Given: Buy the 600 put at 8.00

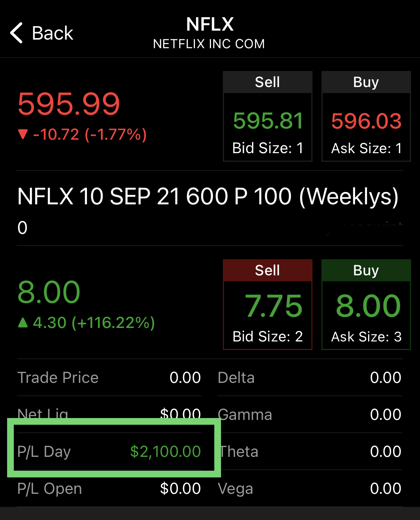Looking at the screenshot, I should pos(366,304).
